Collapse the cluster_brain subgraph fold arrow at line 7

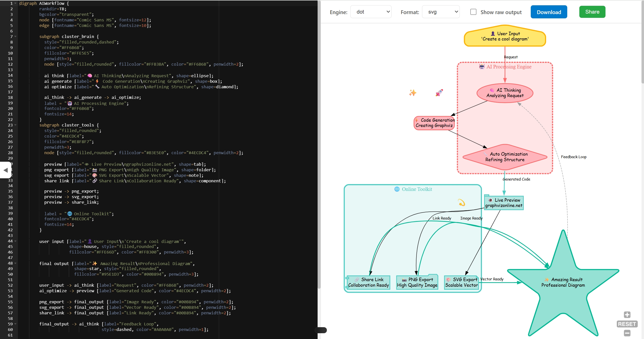(x=15, y=36)
